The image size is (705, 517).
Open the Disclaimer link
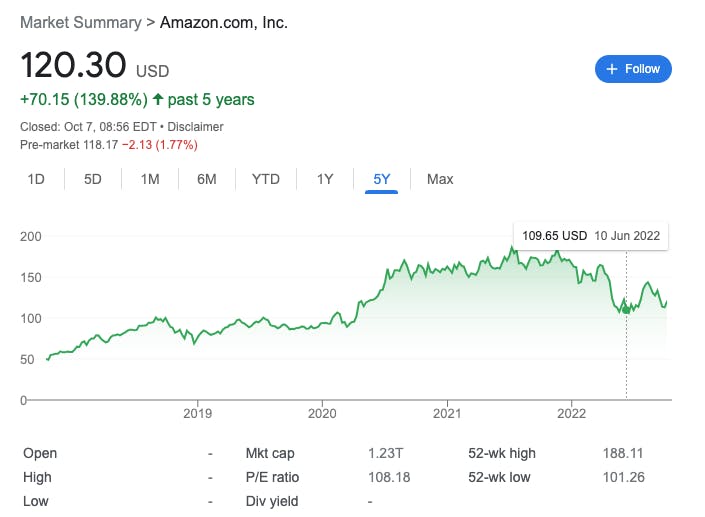(x=195, y=127)
